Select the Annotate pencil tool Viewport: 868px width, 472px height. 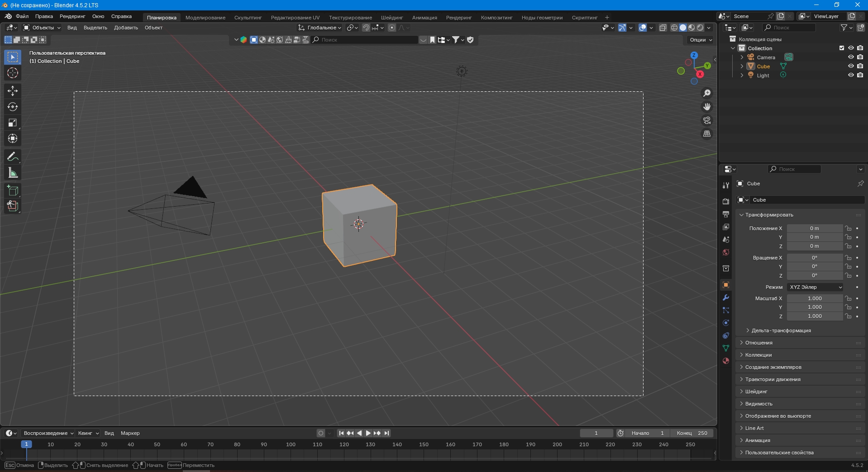pos(13,157)
